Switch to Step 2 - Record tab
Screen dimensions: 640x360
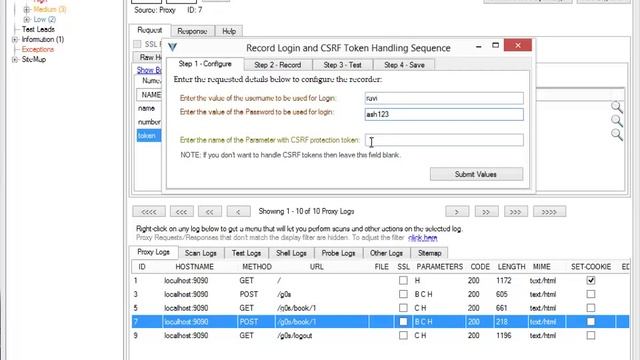pos(278,65)
